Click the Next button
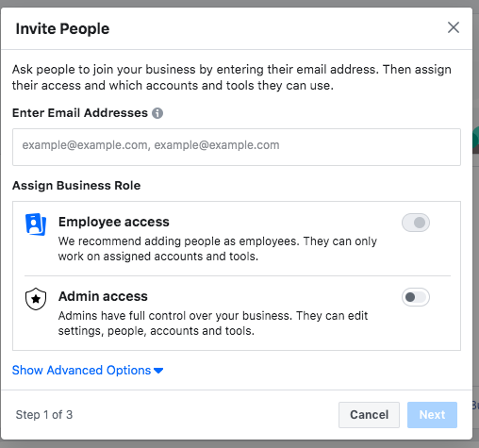 click(432, 415)
